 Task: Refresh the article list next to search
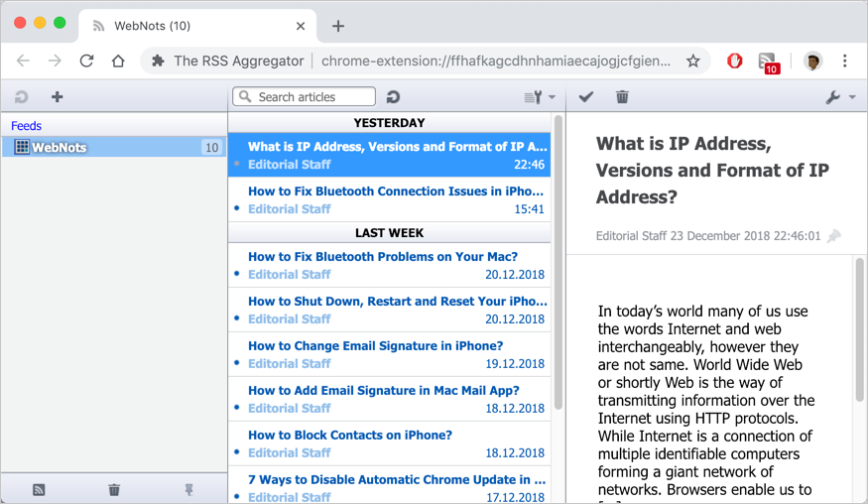coord(393,97)
